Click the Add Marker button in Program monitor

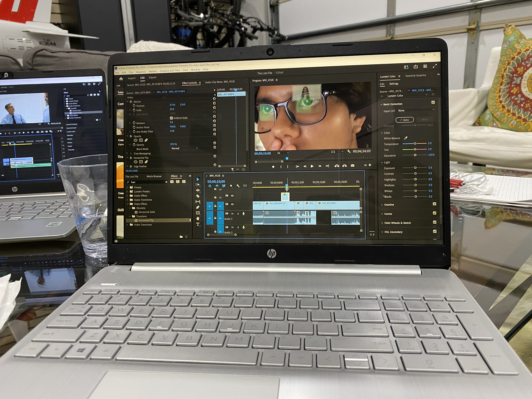273,167
